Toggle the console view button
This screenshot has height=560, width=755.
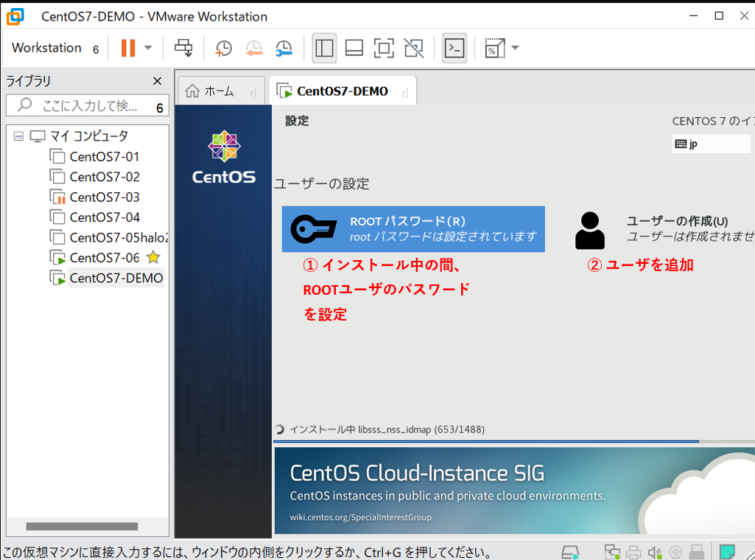point(454,48)
